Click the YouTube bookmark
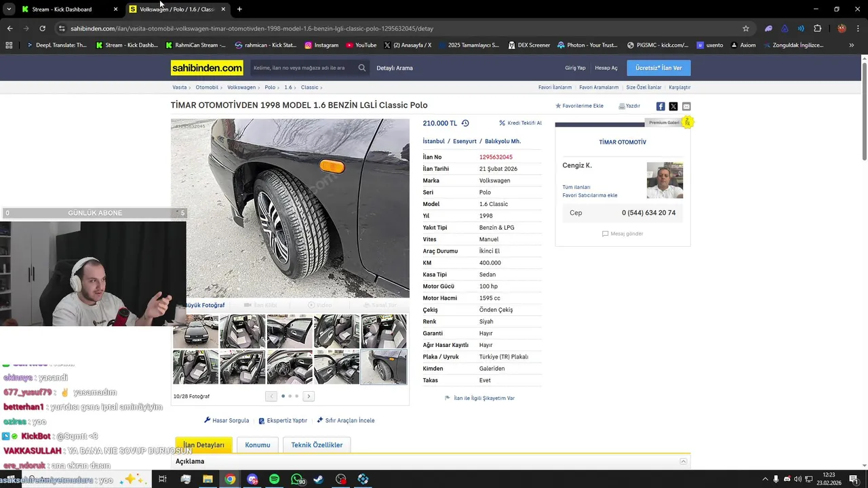868x488 pixels. (x=361, y=45)
